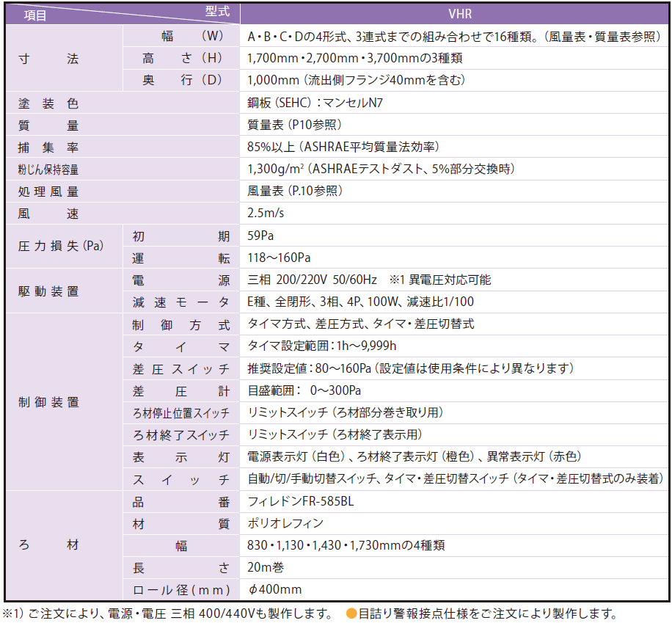
Task: Click the 1,000mm depth value cell
Action: [x=357, y=80]
